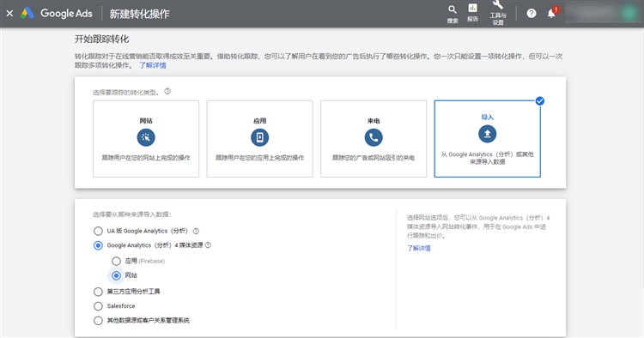644x338 pixels.
Task: Click the website cursor icon in 网站 card
Action: click(146, 137)
